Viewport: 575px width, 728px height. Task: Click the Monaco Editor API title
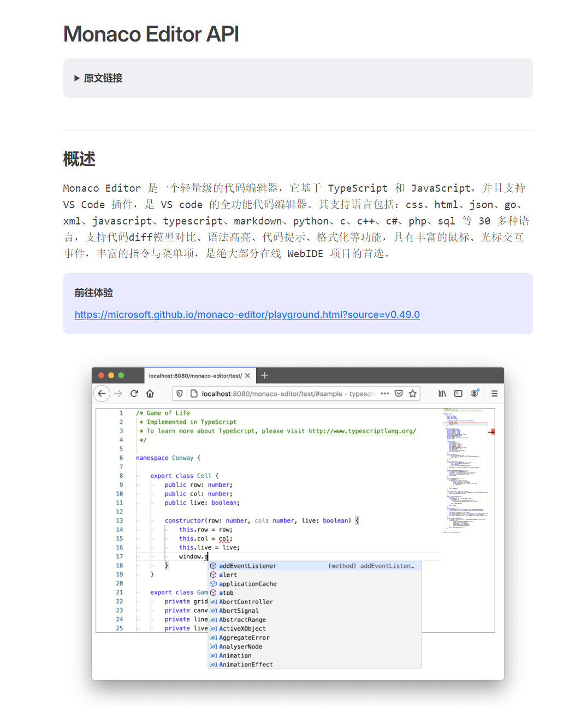(151, 34)
